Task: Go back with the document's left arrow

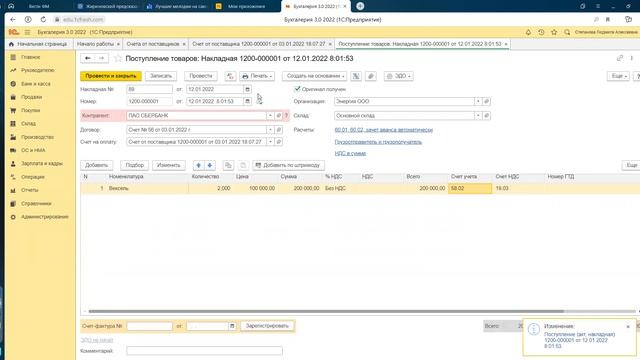Action: pos(88,58)
